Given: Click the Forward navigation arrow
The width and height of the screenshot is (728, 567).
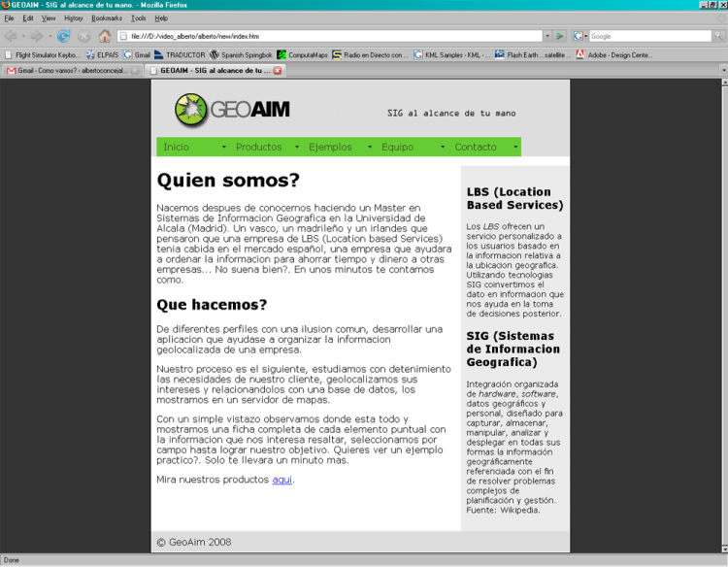Looking at the screenshot, I should 36,36.
